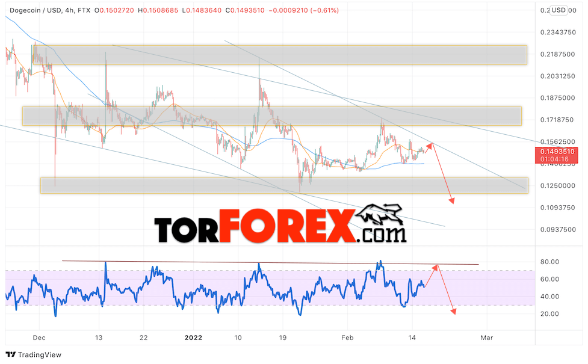Open the USD currency selector
588x364 pixels.
tap(558, 10)
